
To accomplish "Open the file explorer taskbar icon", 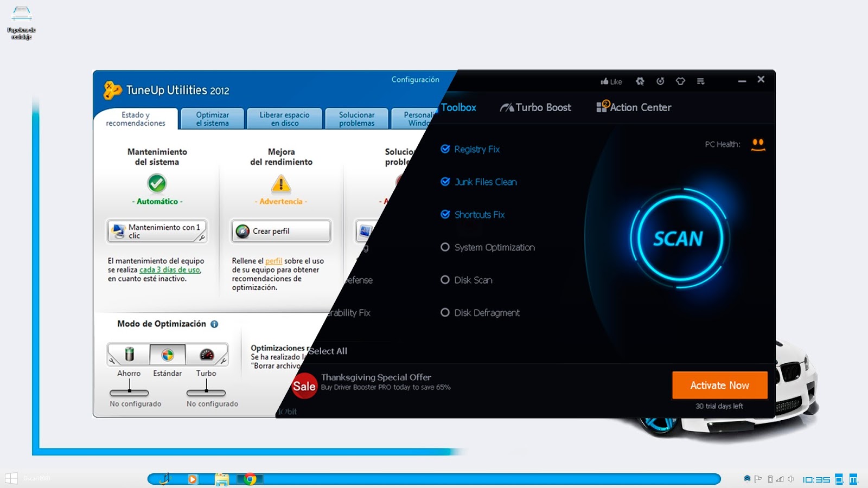I will [x=221, y=479].
